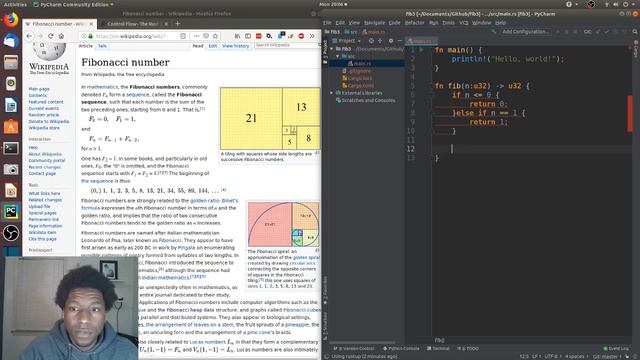Go to Firefox home page icon

(61, 36)
